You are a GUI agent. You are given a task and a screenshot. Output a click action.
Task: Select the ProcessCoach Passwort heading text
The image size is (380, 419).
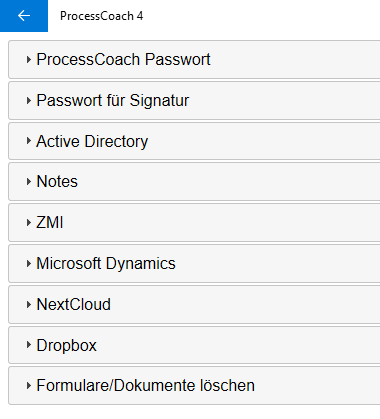[x=123, y=60]
